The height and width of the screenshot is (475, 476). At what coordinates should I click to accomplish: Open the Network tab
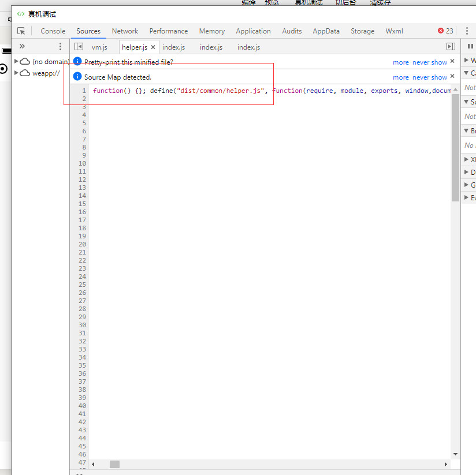click(125, 31)
